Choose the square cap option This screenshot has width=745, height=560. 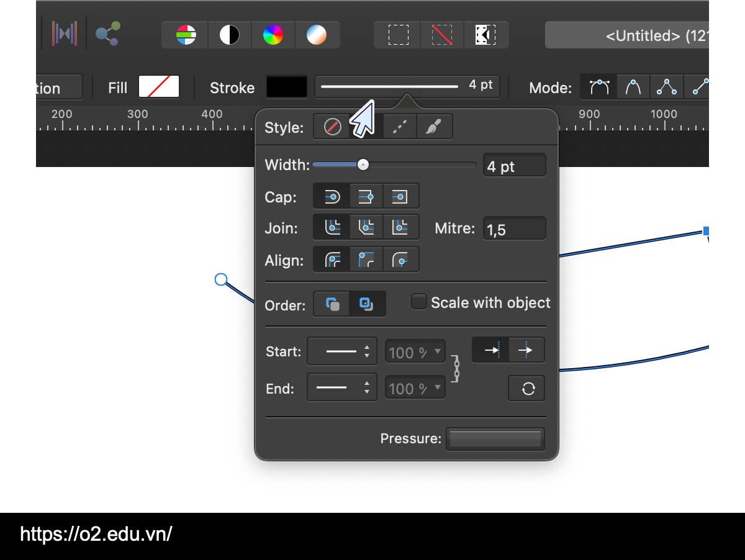coord(400,197)
